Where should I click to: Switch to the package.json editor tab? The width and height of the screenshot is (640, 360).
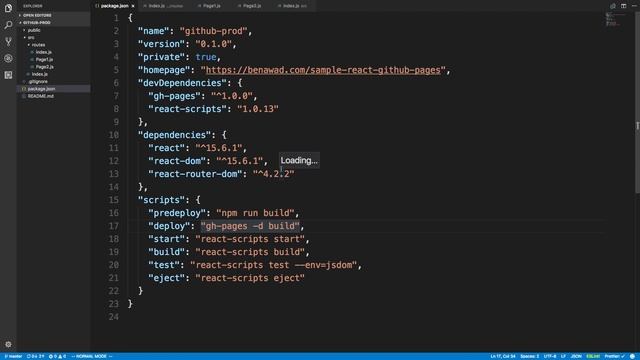(115, 6)
